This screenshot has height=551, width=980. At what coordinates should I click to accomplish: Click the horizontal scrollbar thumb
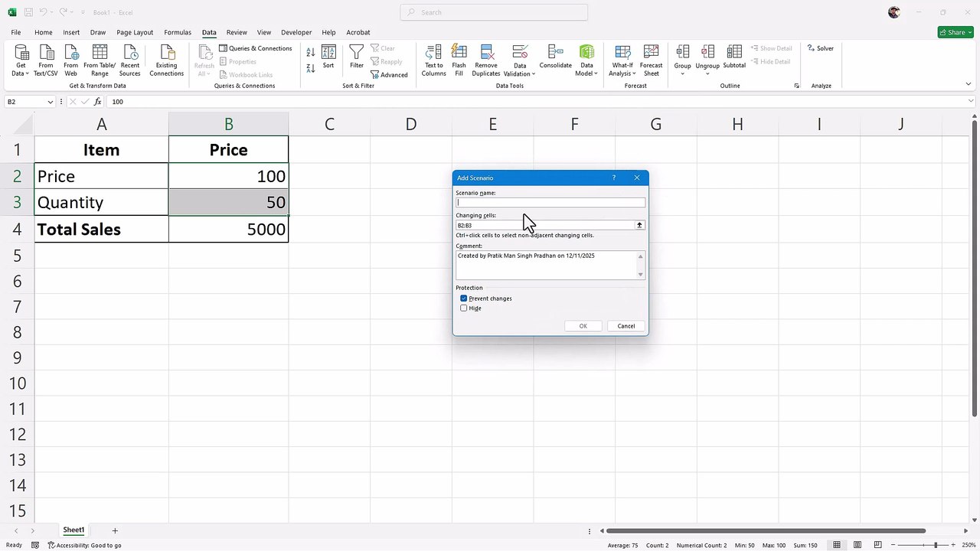coord(766,530)
